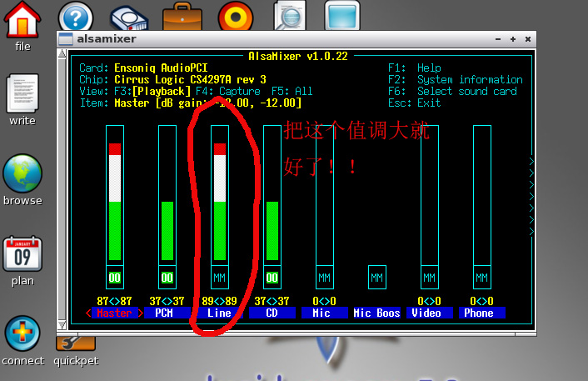
Task: Select the PCM channel label
Action: [167, 313]
